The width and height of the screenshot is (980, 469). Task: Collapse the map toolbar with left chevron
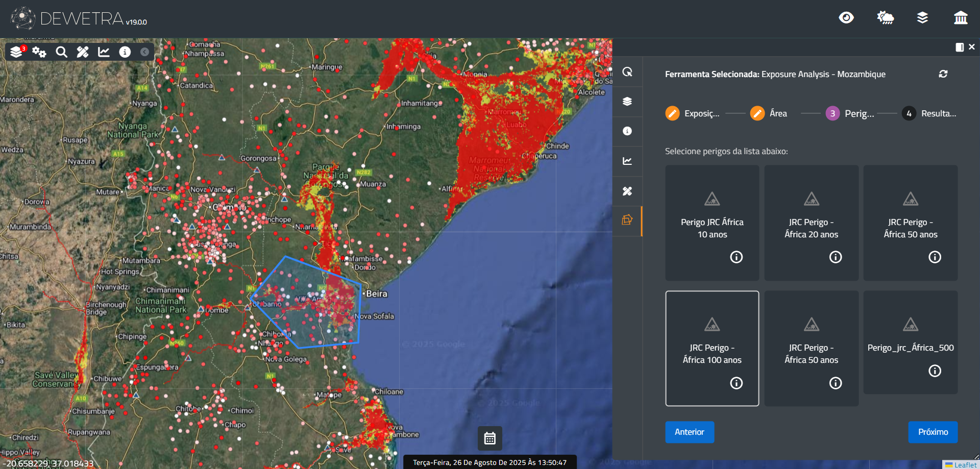click(144, 52)
